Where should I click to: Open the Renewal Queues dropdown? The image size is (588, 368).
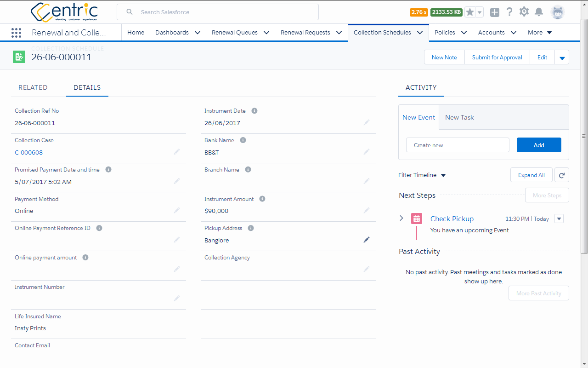click(x=266, y=32)
